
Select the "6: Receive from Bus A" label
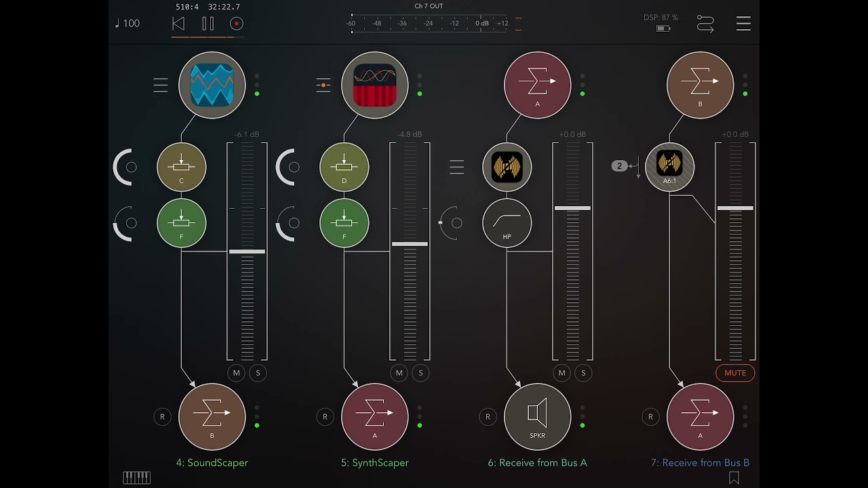[538, 463]
